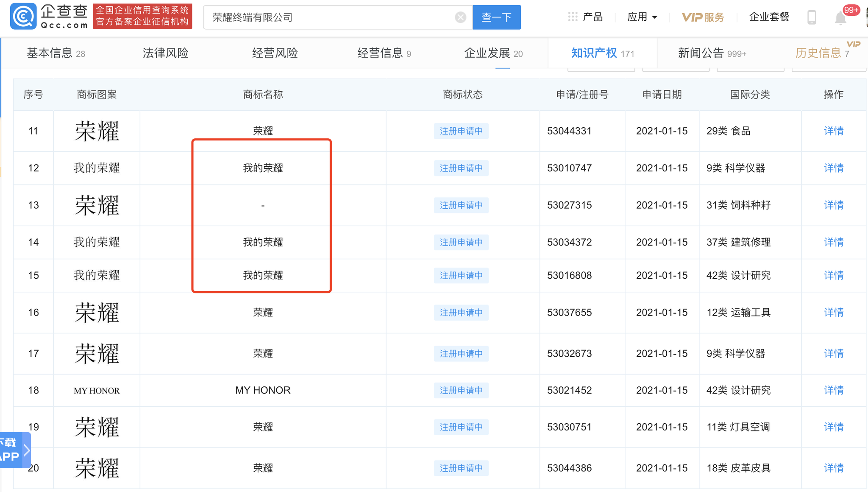868x492 pixels.
Task: Open 详情 for application 53032673
Action: (x=833, y=353)
